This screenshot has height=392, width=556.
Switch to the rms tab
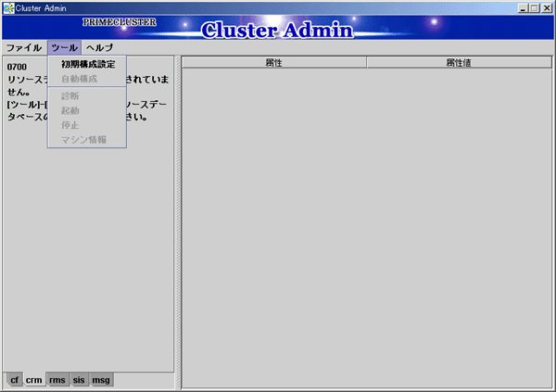coord(57,380)
